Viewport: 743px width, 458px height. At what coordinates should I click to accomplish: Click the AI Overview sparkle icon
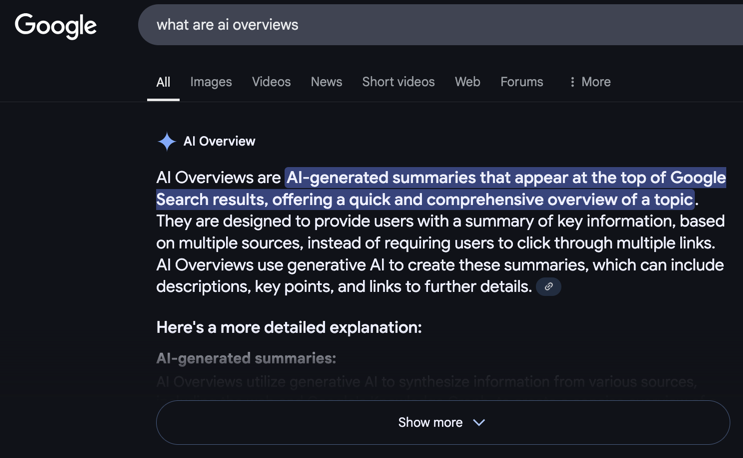click(167, 141)
